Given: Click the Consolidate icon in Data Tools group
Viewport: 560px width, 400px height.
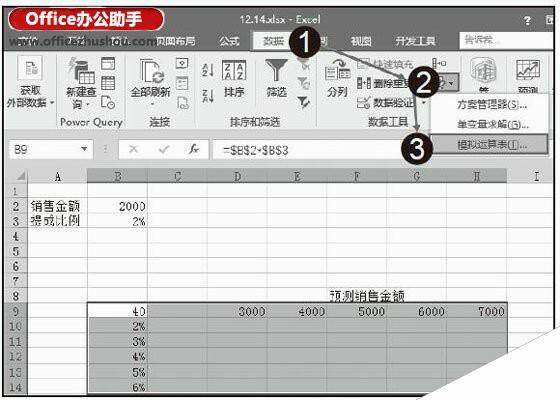Looking at the screenshot, I should (439, 64).
